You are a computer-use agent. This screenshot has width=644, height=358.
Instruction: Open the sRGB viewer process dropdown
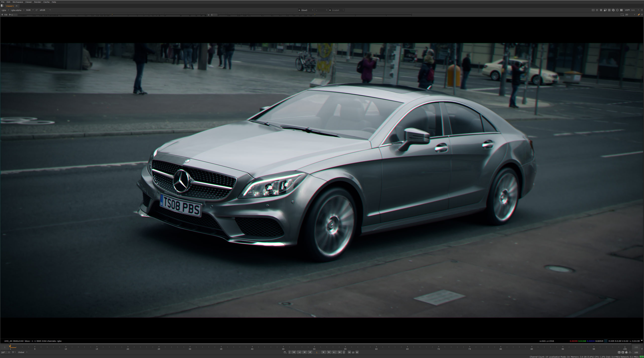[45, 10]
